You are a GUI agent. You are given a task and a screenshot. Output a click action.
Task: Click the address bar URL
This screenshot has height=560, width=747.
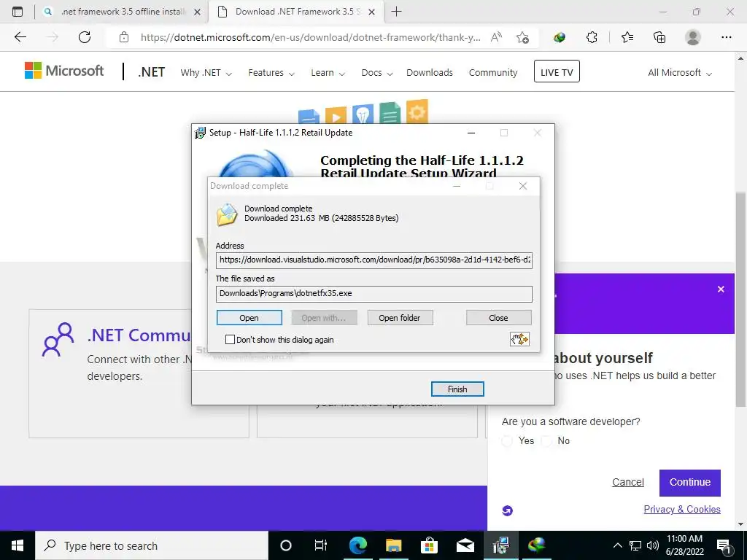pos(309,37)
